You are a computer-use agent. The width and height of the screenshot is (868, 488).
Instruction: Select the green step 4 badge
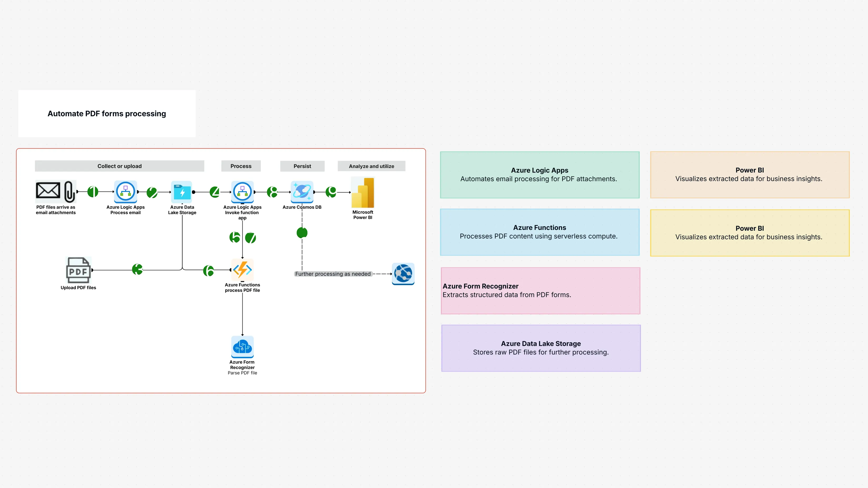click(x=215, y=192)
